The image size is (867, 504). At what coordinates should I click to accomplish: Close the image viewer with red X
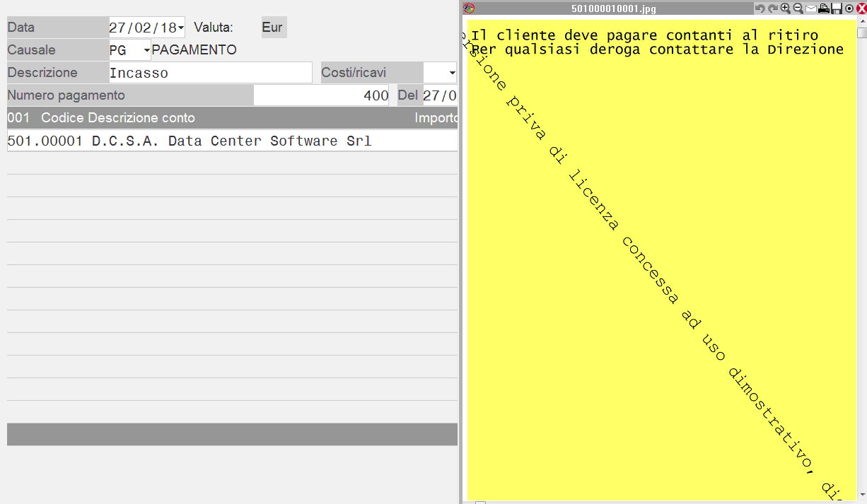[x=861, y=8]
